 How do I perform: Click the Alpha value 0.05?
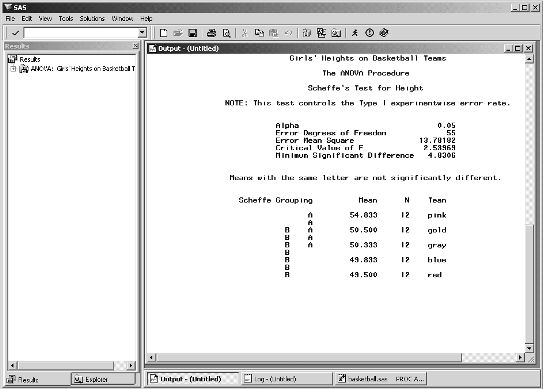click(446, 125)
